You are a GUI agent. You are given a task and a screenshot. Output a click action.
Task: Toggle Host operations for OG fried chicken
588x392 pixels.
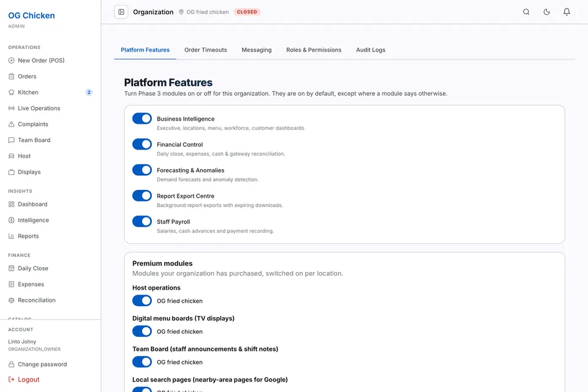[x=142, y=301]
